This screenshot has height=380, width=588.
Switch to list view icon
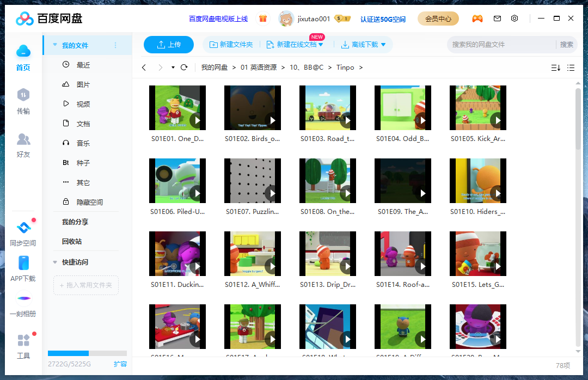[x=571, y=68]
